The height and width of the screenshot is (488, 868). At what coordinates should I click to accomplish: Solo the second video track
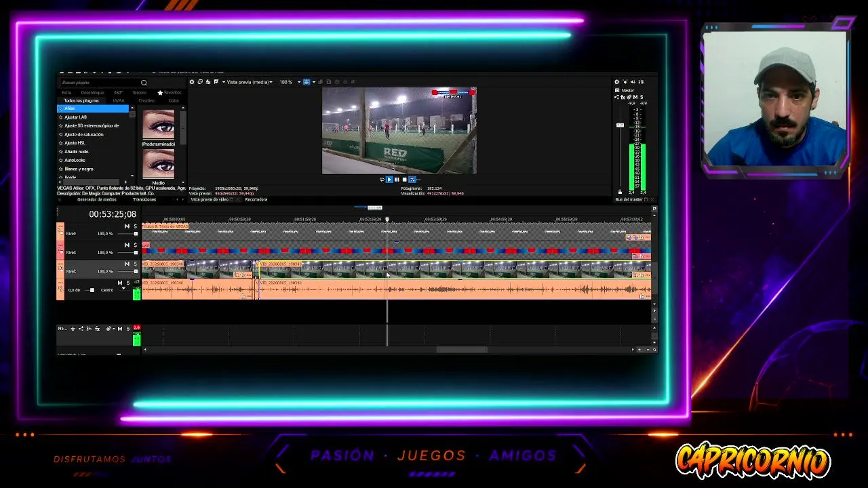point(135,245)
